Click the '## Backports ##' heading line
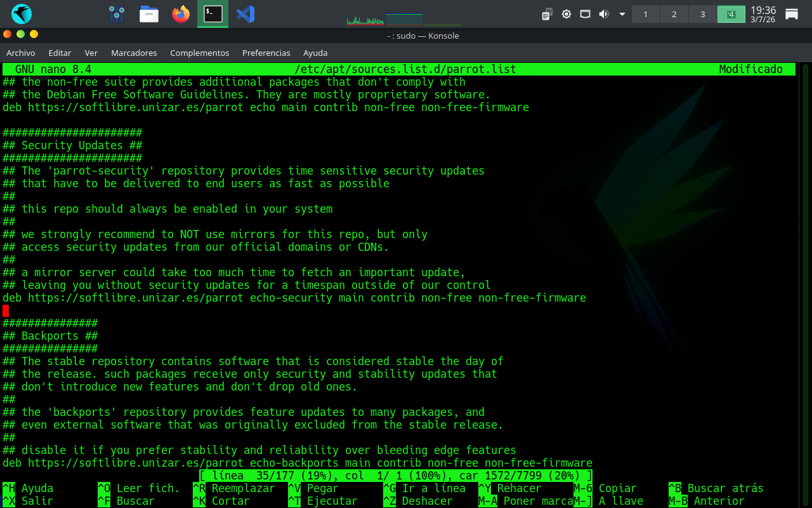Viewport: 812px width, 508px height. coord(50,336)
